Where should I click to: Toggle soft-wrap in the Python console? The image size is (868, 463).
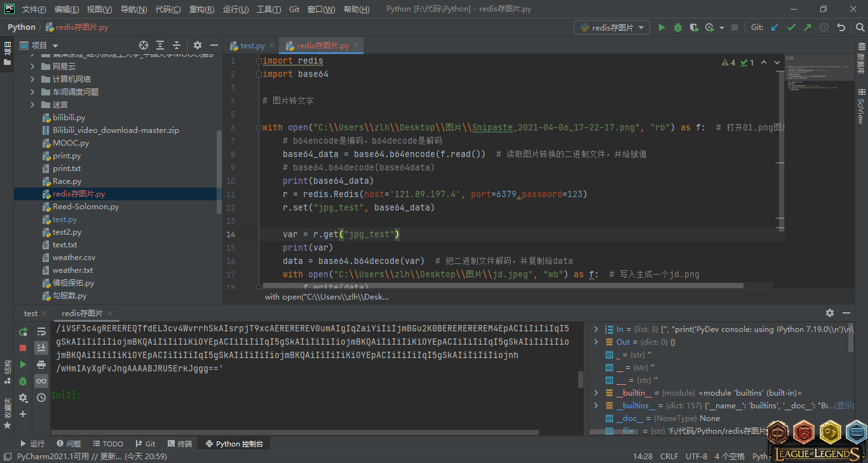click(41, 331)
